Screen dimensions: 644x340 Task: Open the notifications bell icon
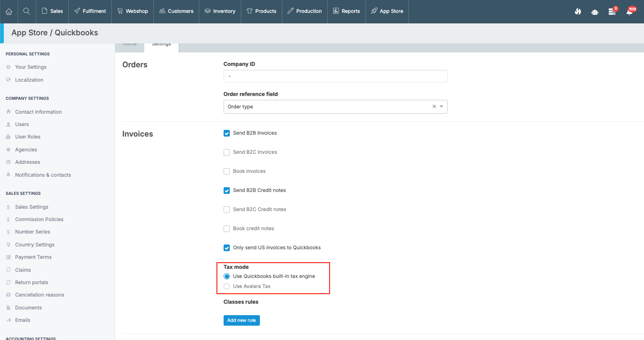(630, 11)
